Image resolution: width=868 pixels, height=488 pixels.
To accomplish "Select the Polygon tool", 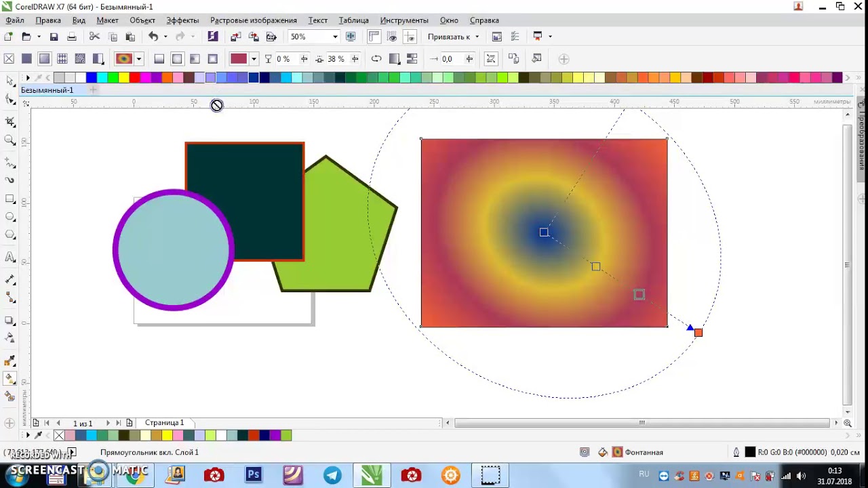I will pyautogui.click(x=9, y=235).
